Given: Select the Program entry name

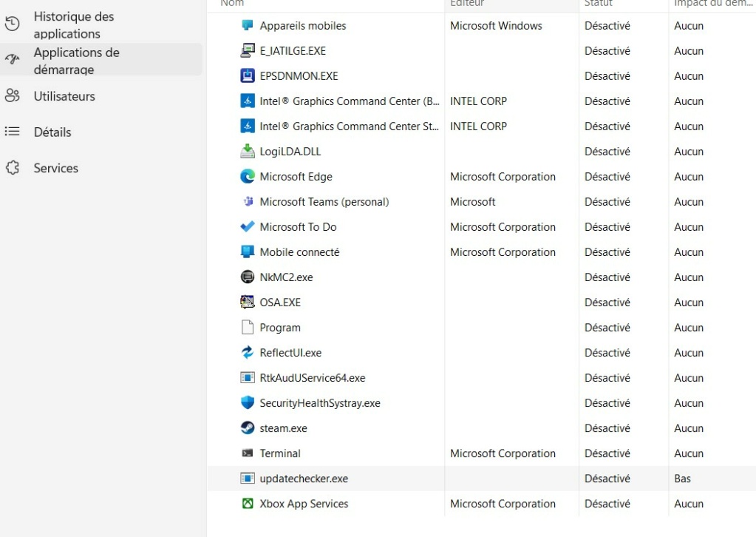Looking at the screenshot, I should [280, 328].
